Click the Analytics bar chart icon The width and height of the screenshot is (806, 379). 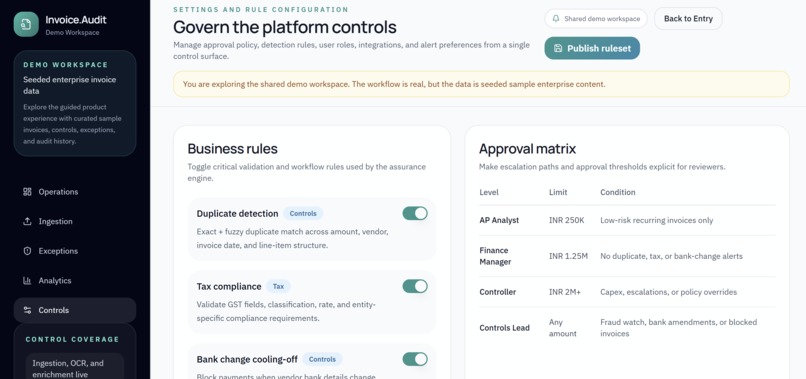click(27, 281)
